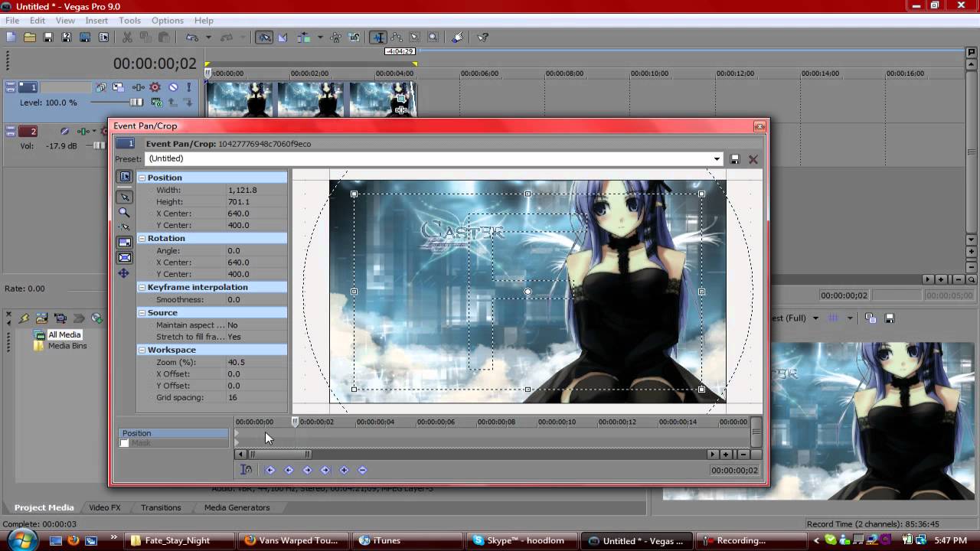The image size is (980, 551).
Task: Switch to iTunes taskbar button
Action: point(408,540)
